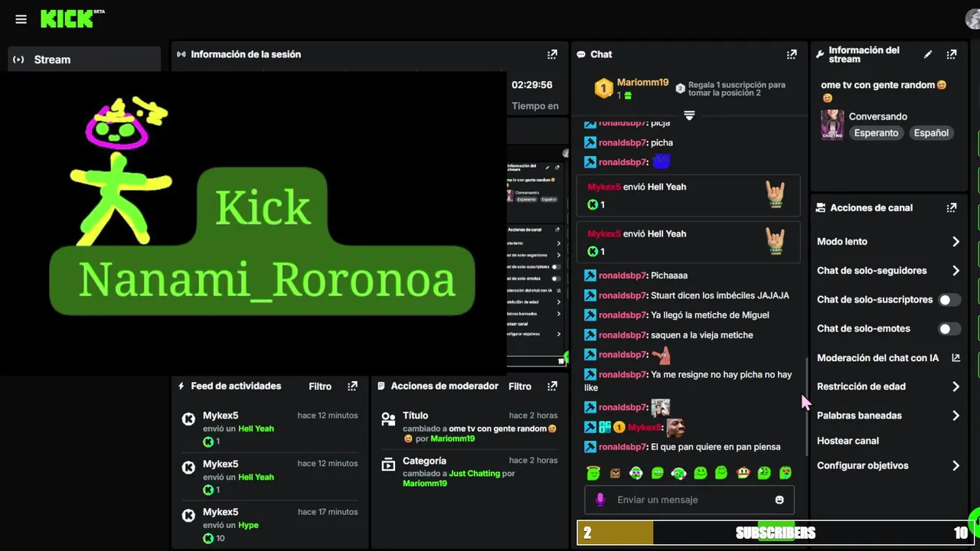980x551 pixels.
Task: Expand the gifter leaderboard below Mariomm19
Action: pos(689,116)
